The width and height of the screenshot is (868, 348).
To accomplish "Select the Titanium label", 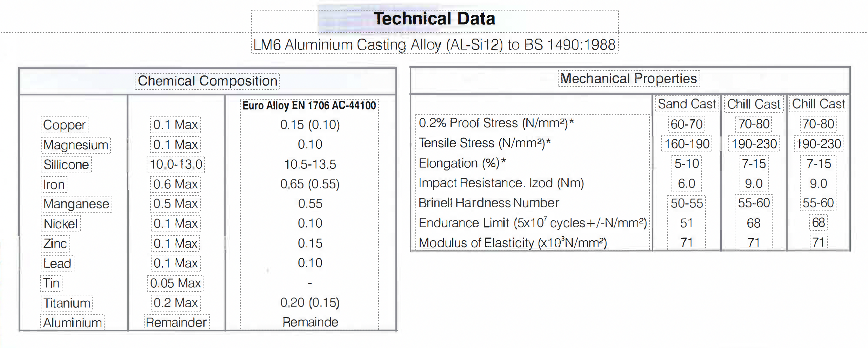I will [67, 303].
